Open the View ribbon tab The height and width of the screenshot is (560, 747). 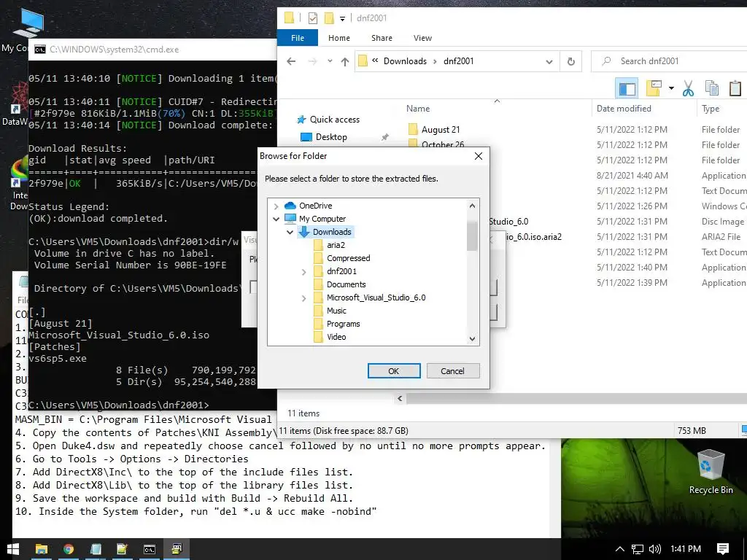[x=422, y=38]
